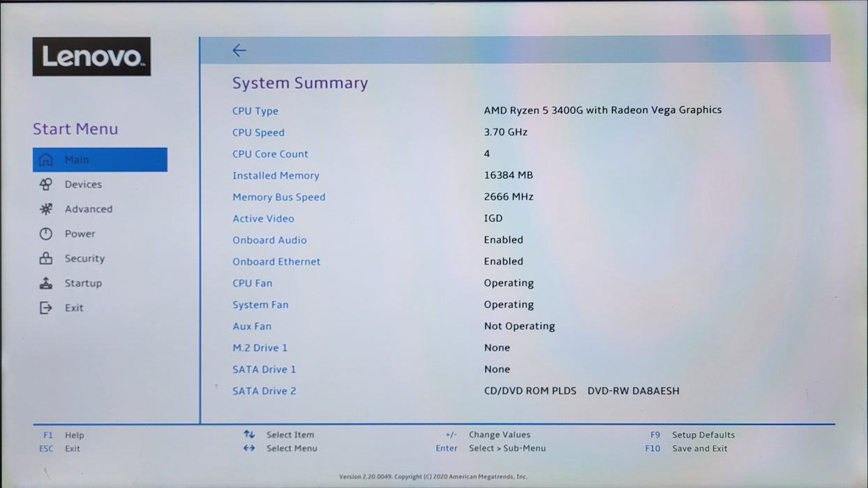Select the System Fan label
Viewport: 868px width, 488px height.
pos(260,305)
